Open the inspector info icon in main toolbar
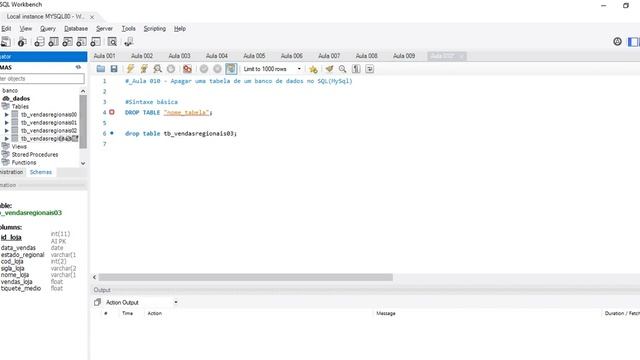Screen dimensions: 640x360 pos(22,42)
